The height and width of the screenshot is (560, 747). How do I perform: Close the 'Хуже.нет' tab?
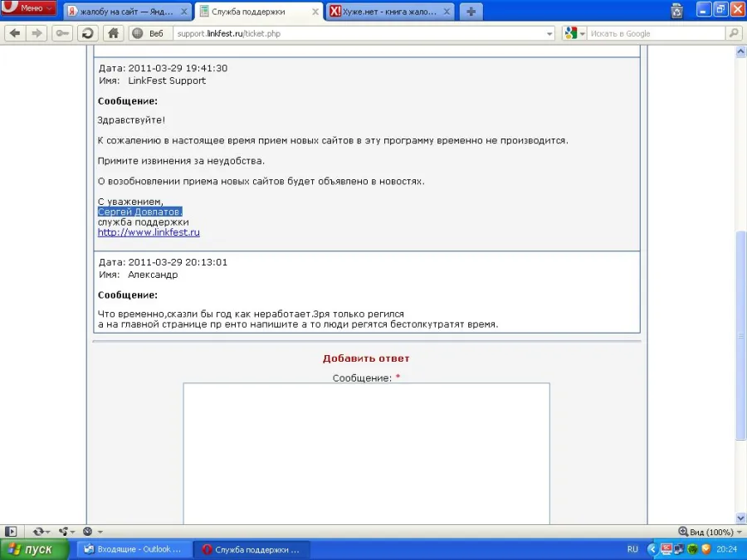tap(447, 12)
